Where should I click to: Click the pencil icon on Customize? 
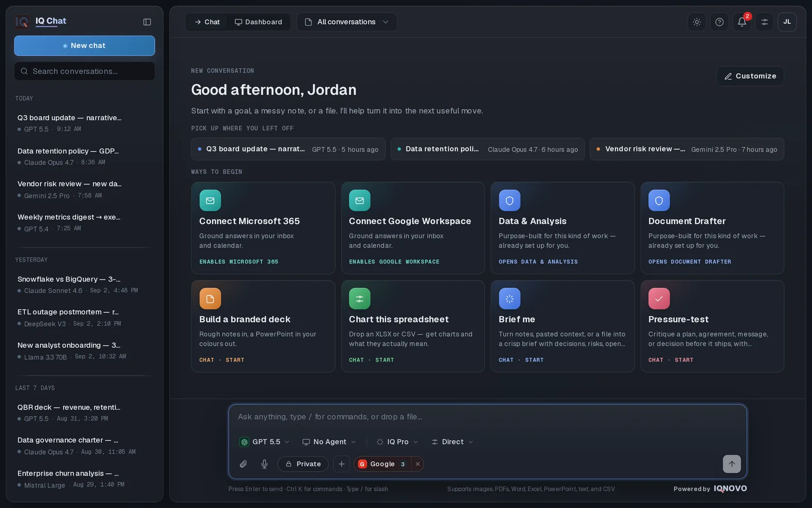tap(728, 76)
